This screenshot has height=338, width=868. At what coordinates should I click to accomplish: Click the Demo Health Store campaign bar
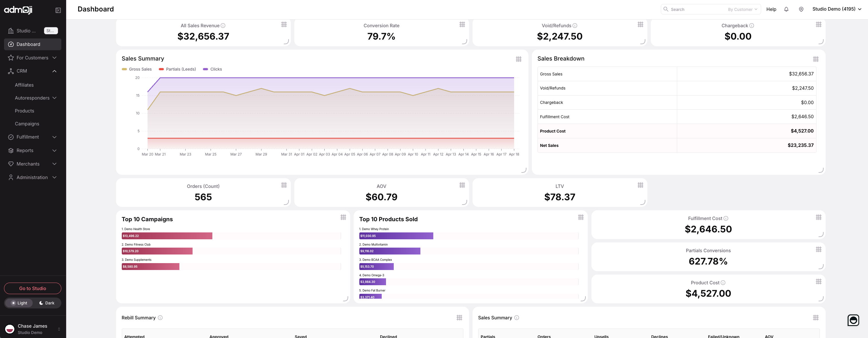pos(167,236)
